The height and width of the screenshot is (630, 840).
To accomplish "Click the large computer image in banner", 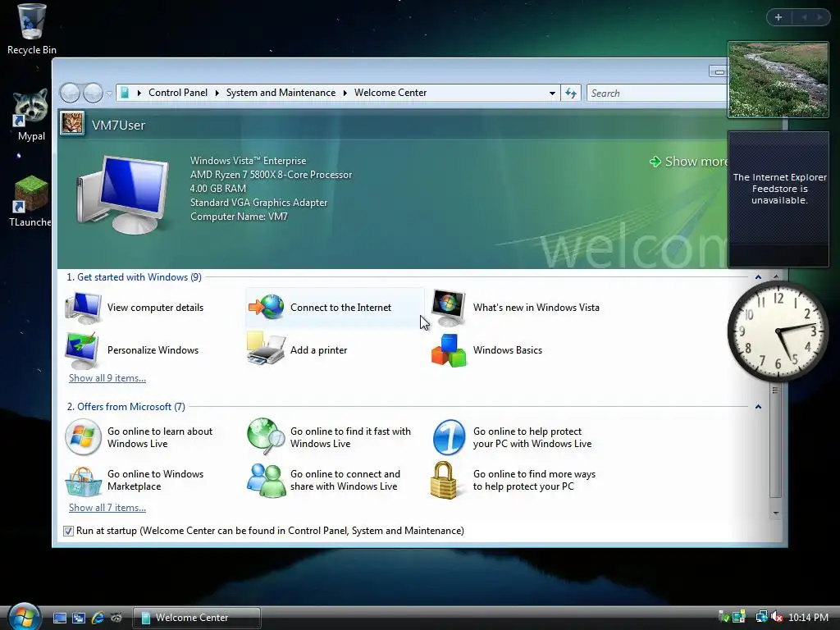I will pos(123,194).
